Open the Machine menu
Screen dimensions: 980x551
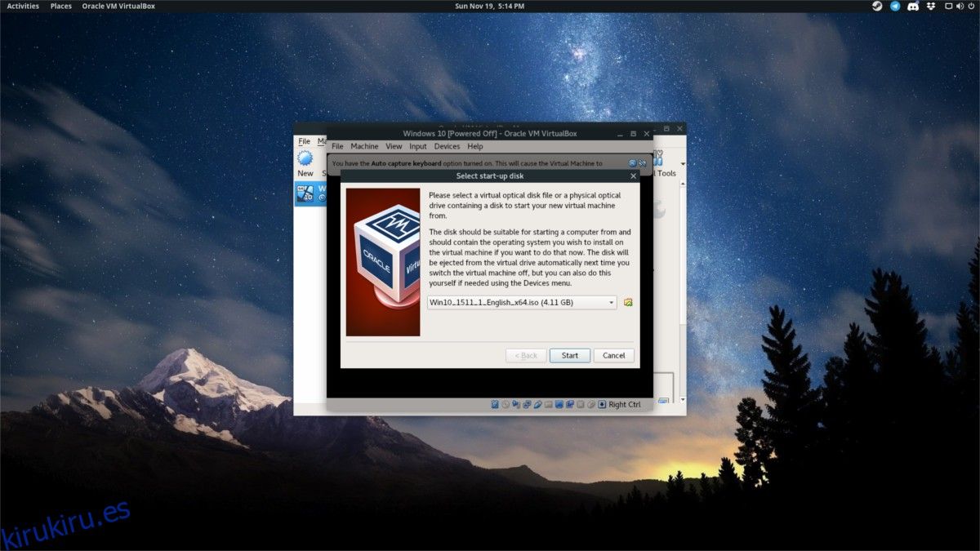pyautogui.click(x=364, y=146)
